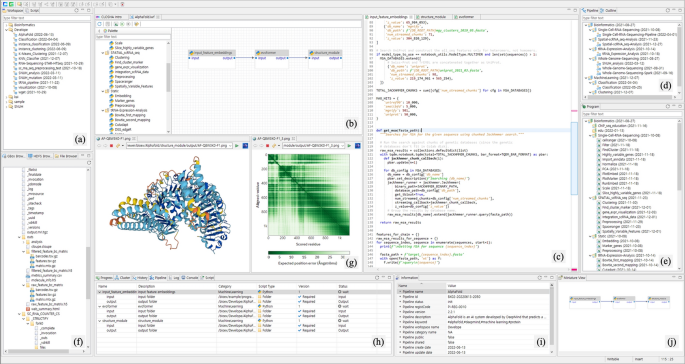Click green run arrow in AF-Q8I5X0-F1_0.png viewer
This screenshot has width=685, height=364.
[x=349, y=146]
